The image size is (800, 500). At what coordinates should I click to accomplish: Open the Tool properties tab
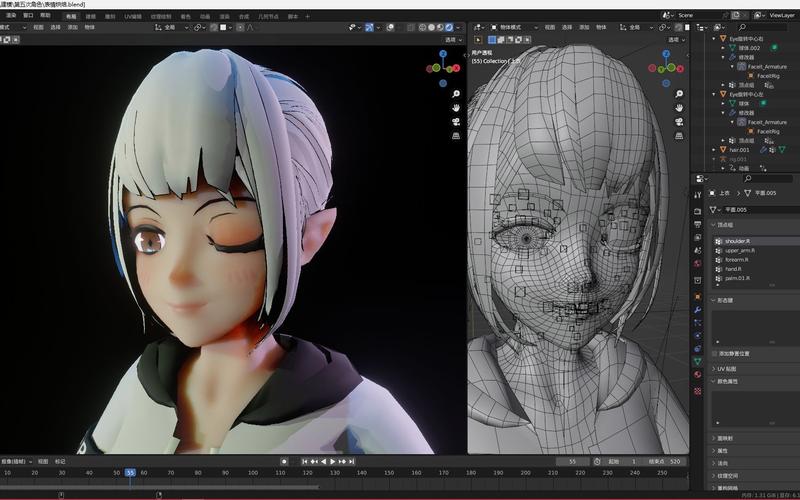697,195
